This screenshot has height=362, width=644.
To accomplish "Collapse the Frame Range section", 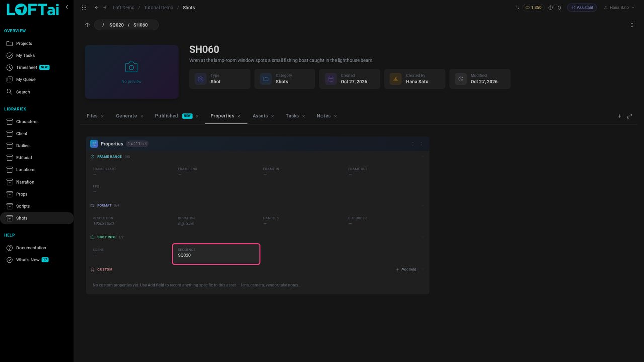I will [x=422, y=157].
